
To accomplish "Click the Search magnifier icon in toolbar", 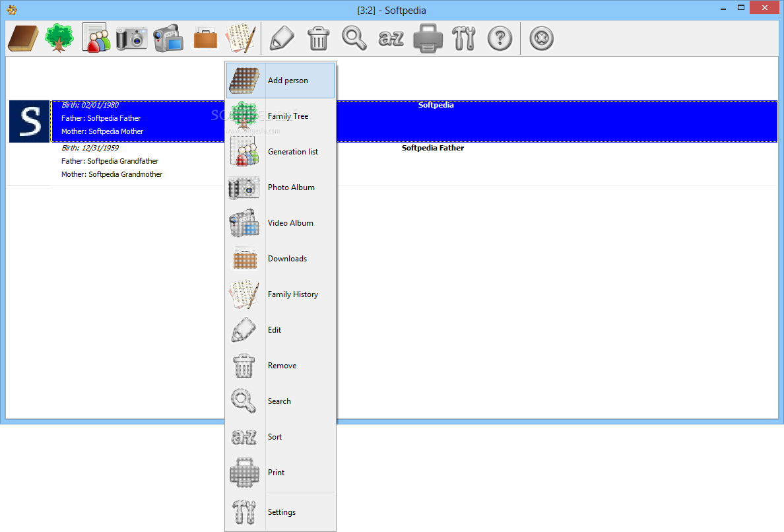I will tap(354, 38).
